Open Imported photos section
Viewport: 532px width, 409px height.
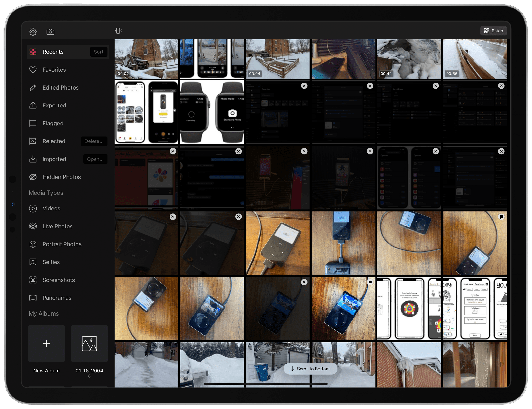tap(54, 159)
